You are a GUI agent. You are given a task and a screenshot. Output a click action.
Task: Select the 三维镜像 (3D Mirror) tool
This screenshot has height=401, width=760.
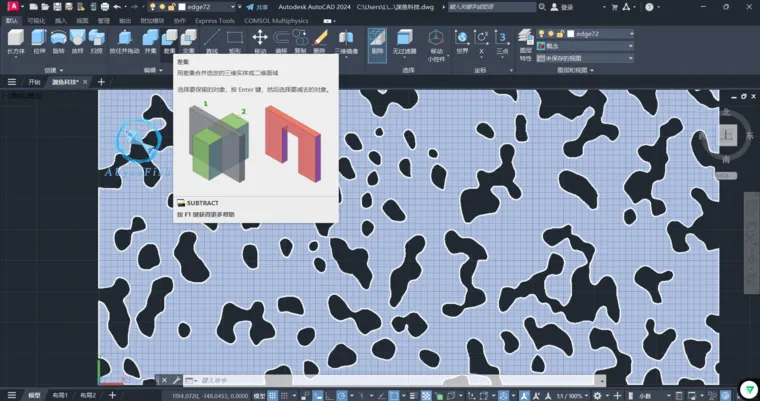pyautogui.click(x=346, y=41)
